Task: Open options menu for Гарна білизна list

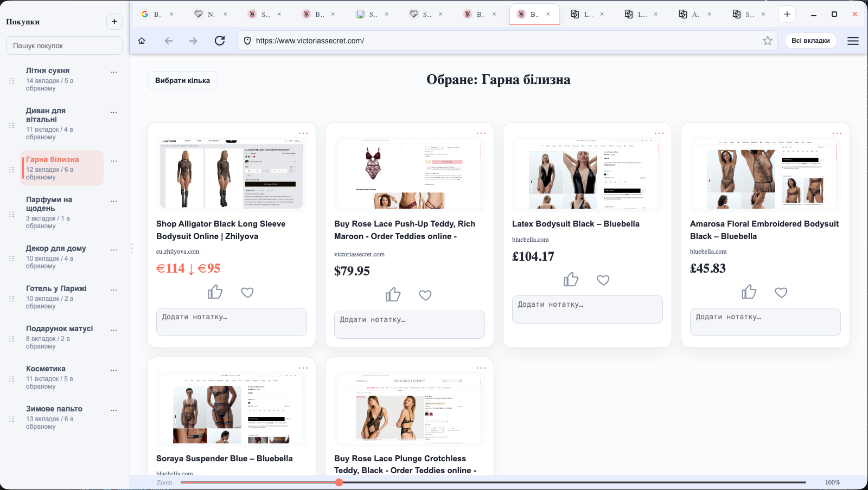Action: coord(113,160)
